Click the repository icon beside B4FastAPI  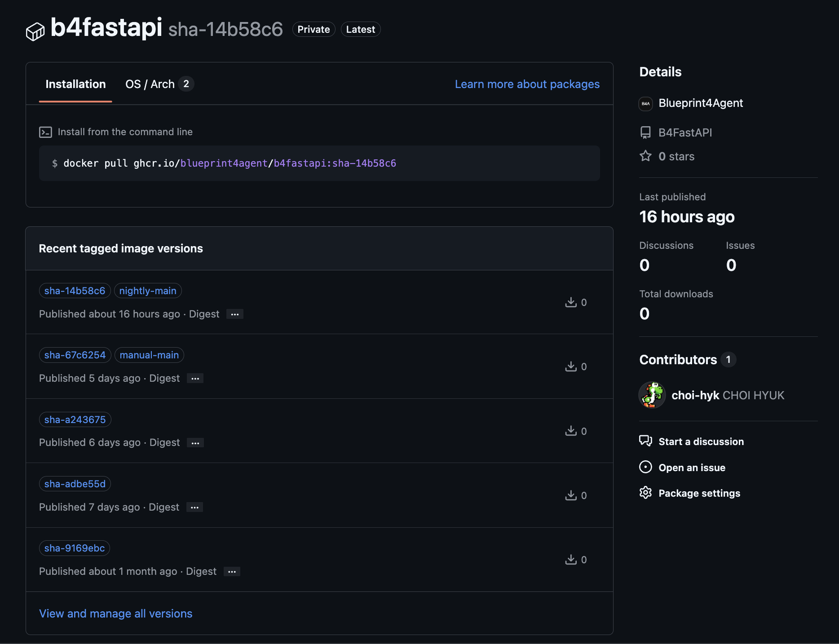(645, 132)
